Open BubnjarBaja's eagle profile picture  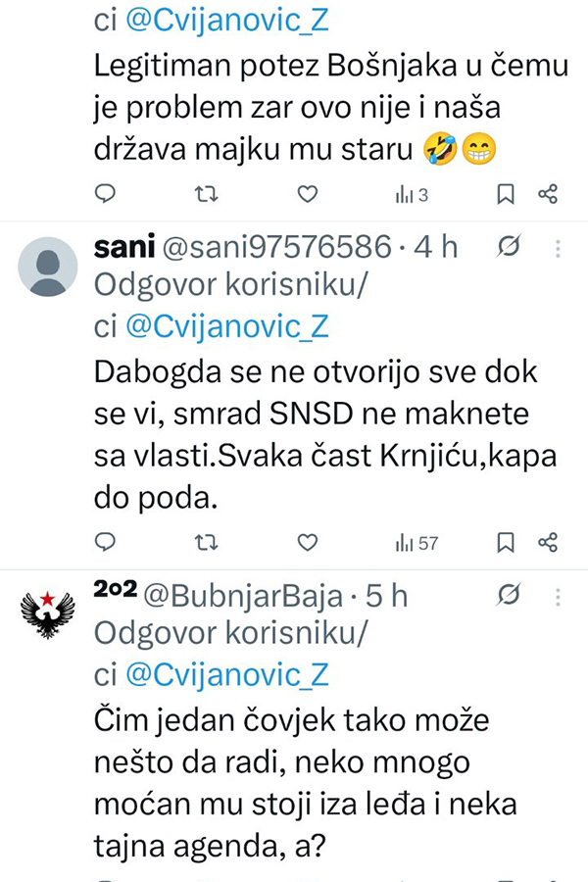tap(48, 614)
